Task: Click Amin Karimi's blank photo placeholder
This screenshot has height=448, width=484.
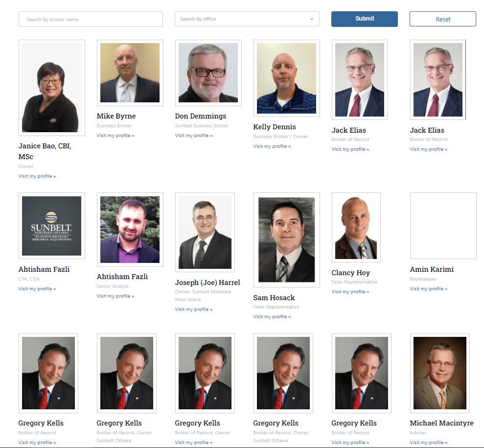Action: pos(443,226)
